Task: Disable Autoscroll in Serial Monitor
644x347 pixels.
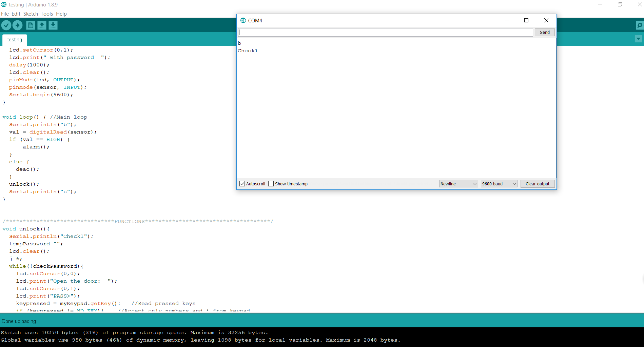Action: [242, 183]
